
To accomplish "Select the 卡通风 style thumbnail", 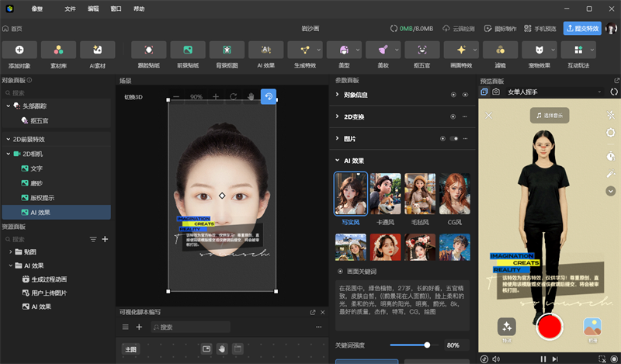I will [385, 194].
